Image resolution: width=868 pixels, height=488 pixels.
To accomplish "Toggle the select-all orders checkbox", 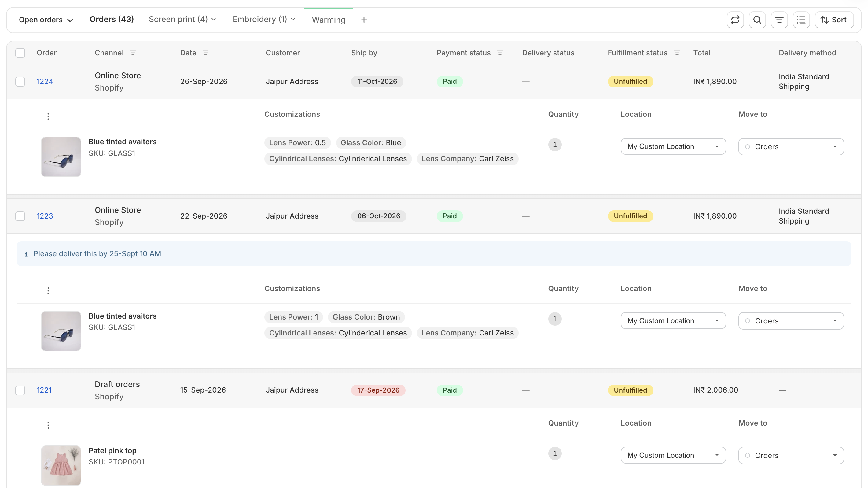I will tap(20, 53).
